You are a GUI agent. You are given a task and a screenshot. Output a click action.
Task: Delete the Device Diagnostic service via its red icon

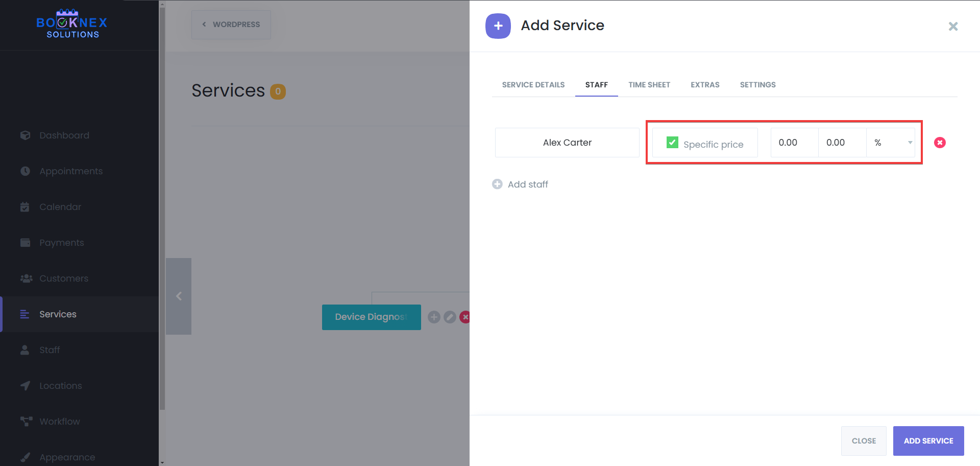click(x=465, y=317)
